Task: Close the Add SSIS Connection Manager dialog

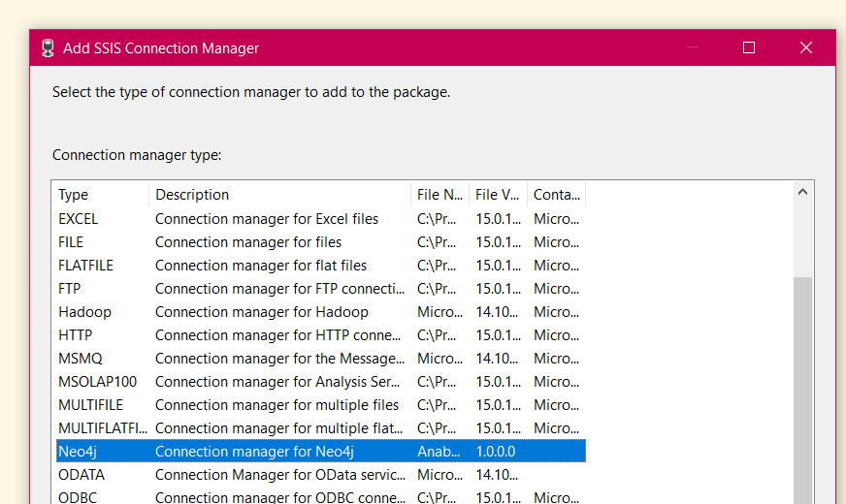Action: click(x=806, y=47)
